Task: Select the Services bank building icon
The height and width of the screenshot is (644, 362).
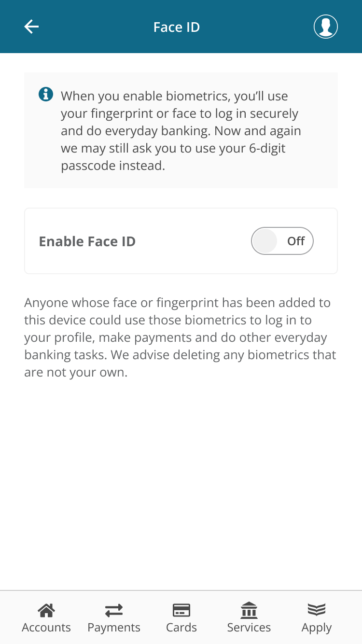Action: point(249,610)
